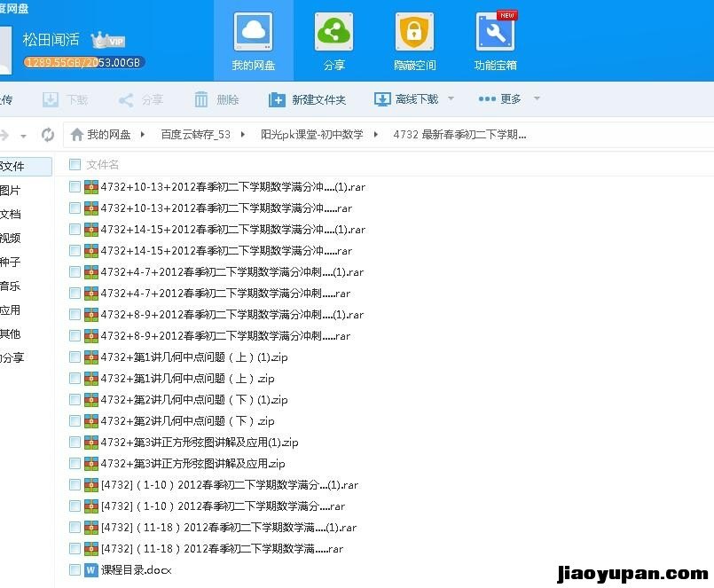This screenshot has height=588, width=714.
Task: Click the archive icon of [4732]（1-10）...(1).rar
Action: (x=91, y=484)
